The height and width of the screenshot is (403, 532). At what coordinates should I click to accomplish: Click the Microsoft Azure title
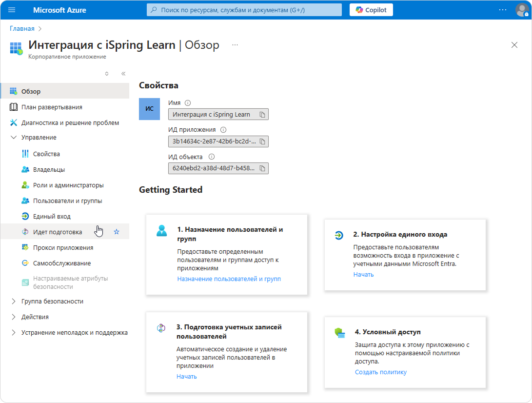click(x=59, y=10)
